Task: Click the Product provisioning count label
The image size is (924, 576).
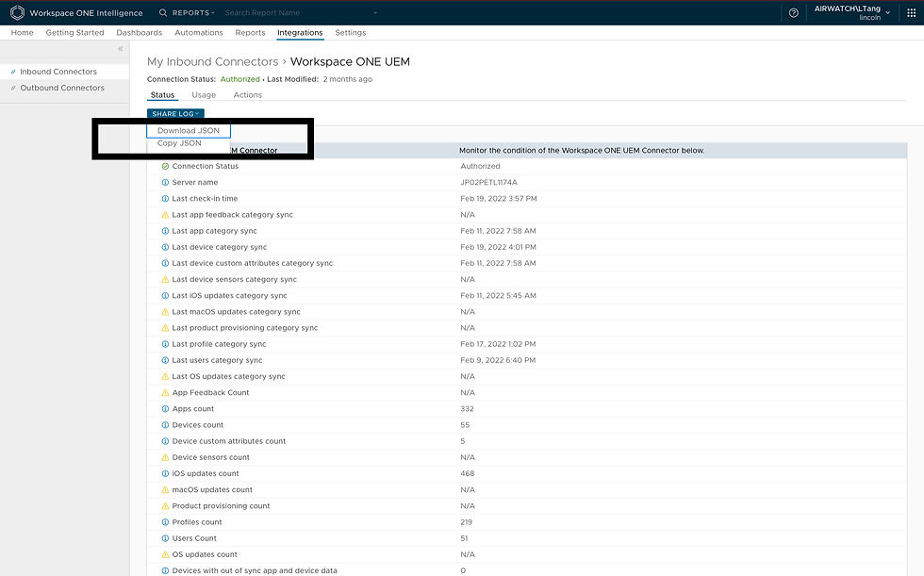Action: click(221, 506)
